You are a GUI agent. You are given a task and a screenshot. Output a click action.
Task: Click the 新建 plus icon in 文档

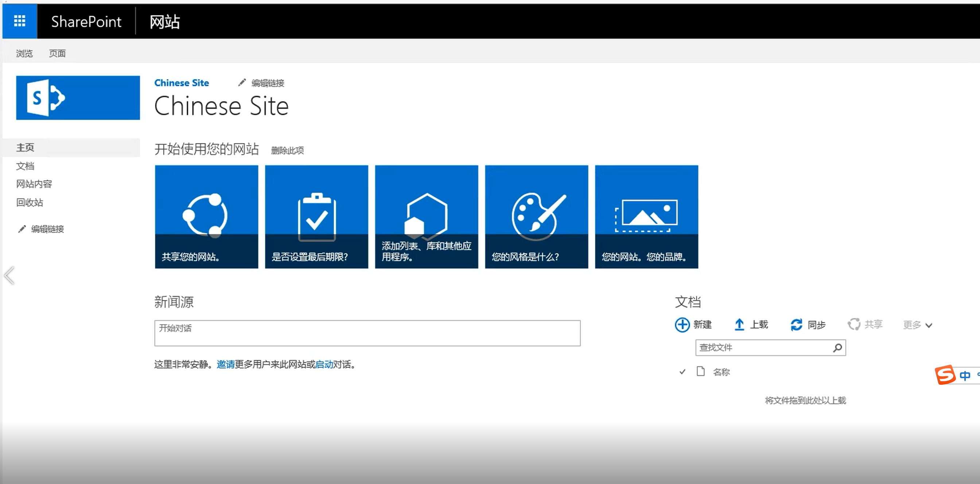pos(682,325)
